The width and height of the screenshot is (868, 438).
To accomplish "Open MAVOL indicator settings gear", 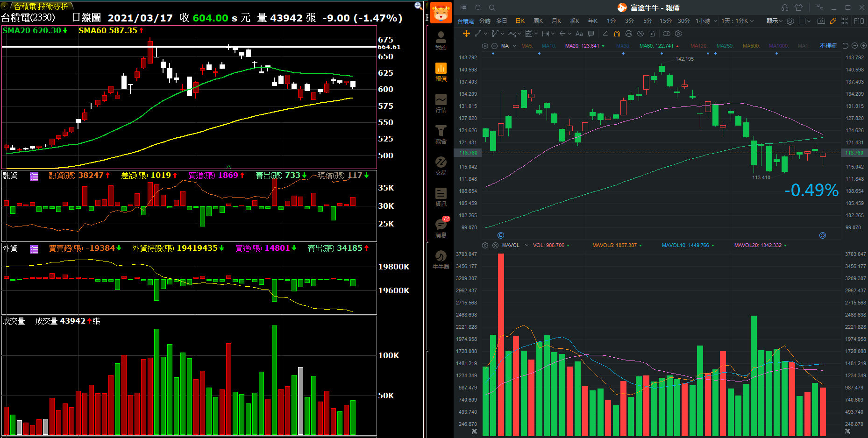I will point(485,245).
